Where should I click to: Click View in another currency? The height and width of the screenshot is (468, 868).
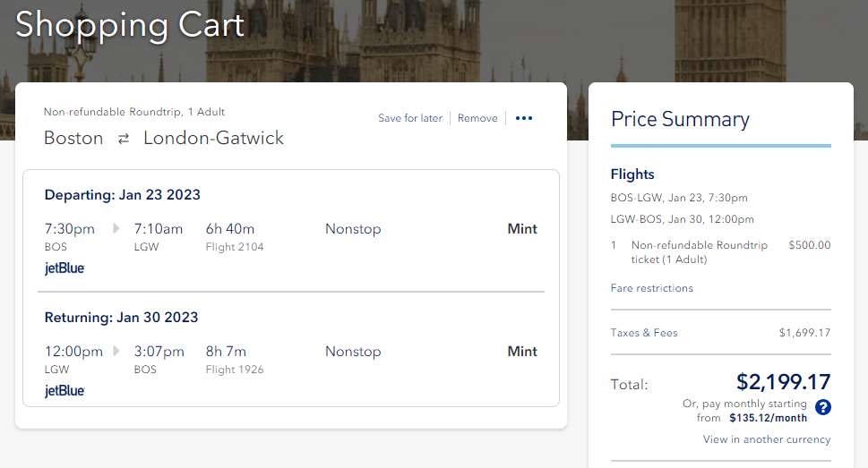coord(767,439)
